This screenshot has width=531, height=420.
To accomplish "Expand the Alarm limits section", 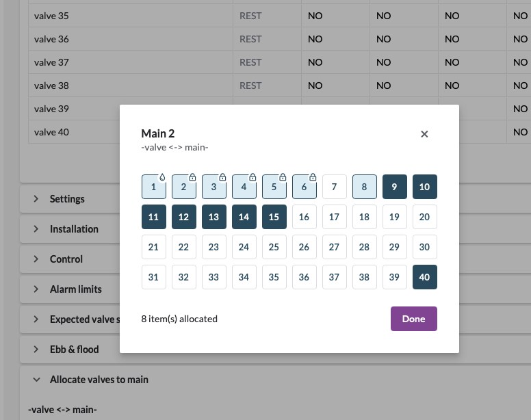I will click(x=75, y=289).
